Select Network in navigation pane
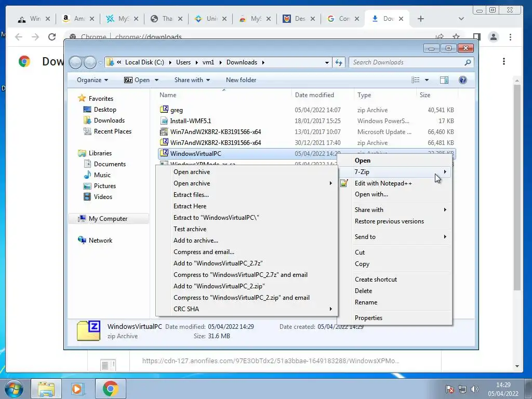The width and height of the screenshot is (532, 399). click(100, 241)
